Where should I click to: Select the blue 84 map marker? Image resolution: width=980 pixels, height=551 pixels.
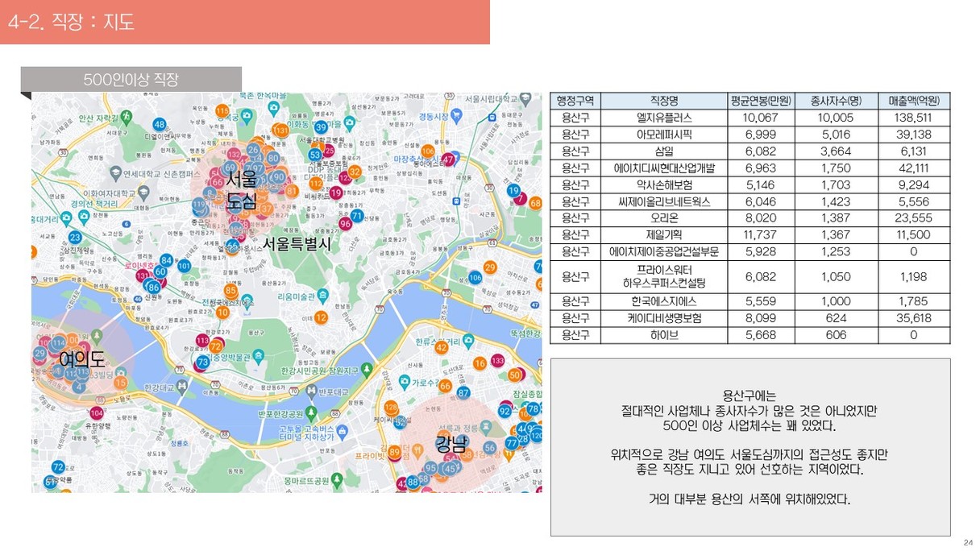[x=167, y=260]
